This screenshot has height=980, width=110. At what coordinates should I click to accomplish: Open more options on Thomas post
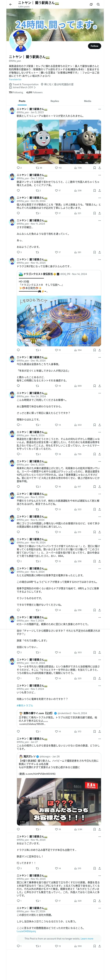pos(99,109)
